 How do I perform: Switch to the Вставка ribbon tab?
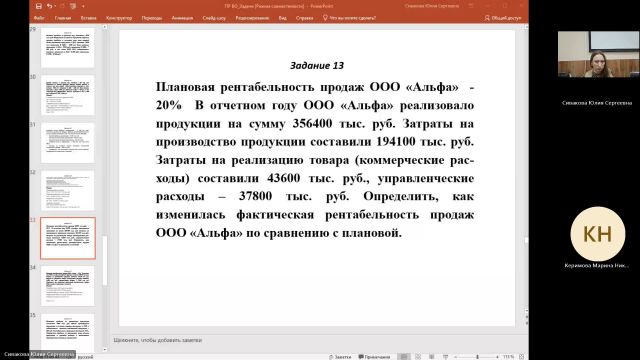[89, 18]
